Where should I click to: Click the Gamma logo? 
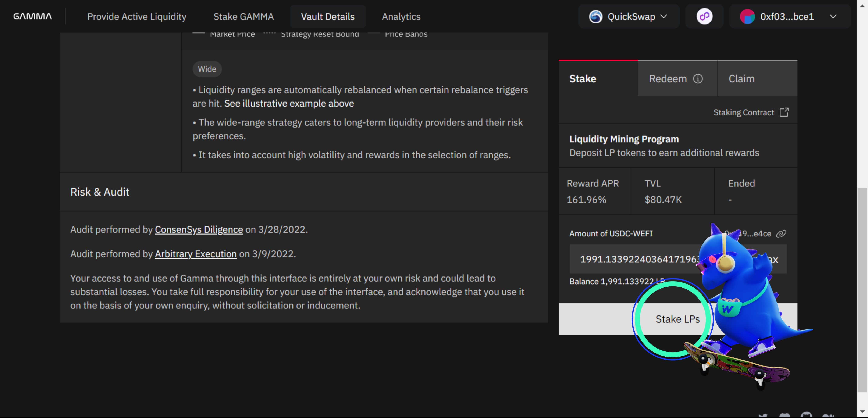coord(32,16)
